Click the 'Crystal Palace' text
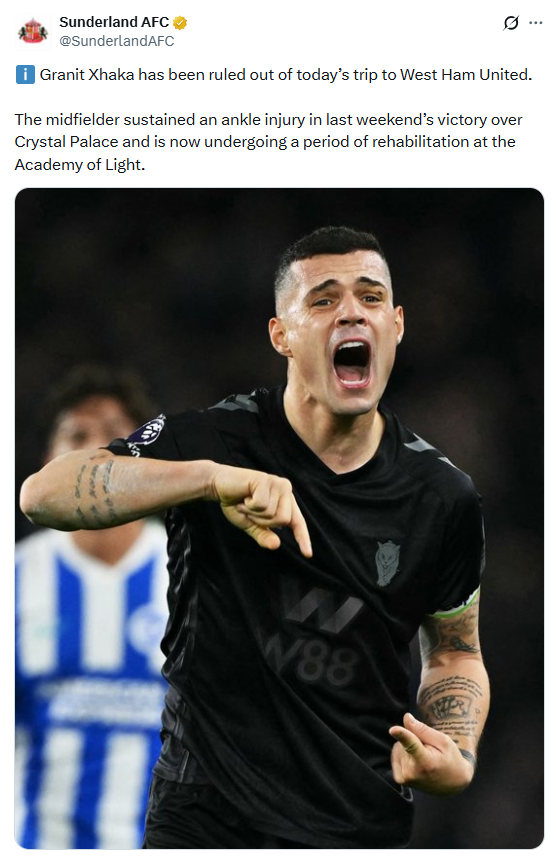Screen dimensions: 556x860 (66, 142)
